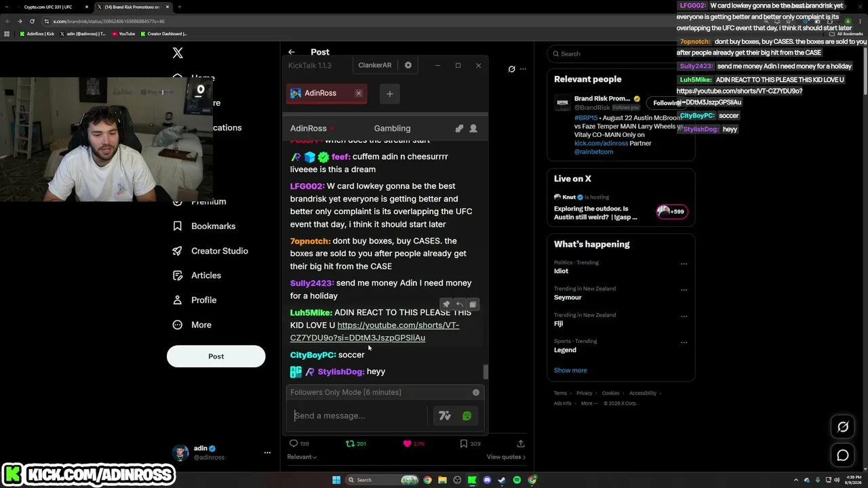The image size is (868, 488).
Task: Close the AdinRoss chat tab in KickTalk
Action: [359, 94]
